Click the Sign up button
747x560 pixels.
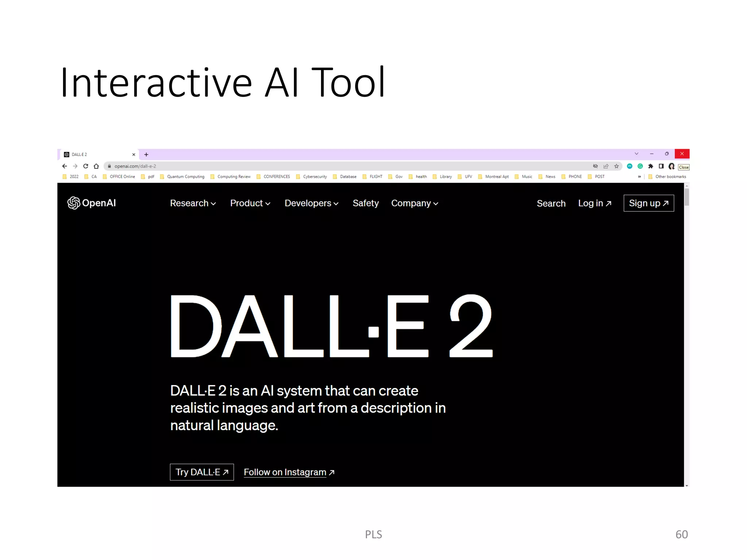pos(649,203)
